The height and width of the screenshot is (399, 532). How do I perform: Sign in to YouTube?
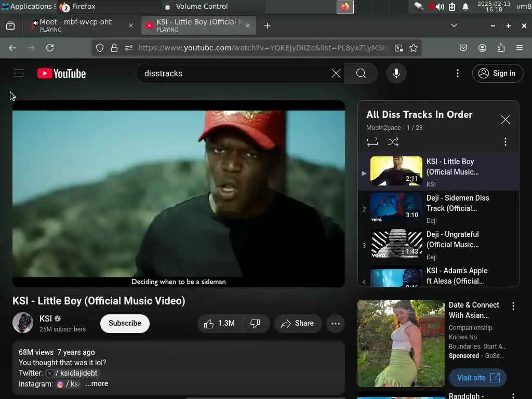pos(497,73)
